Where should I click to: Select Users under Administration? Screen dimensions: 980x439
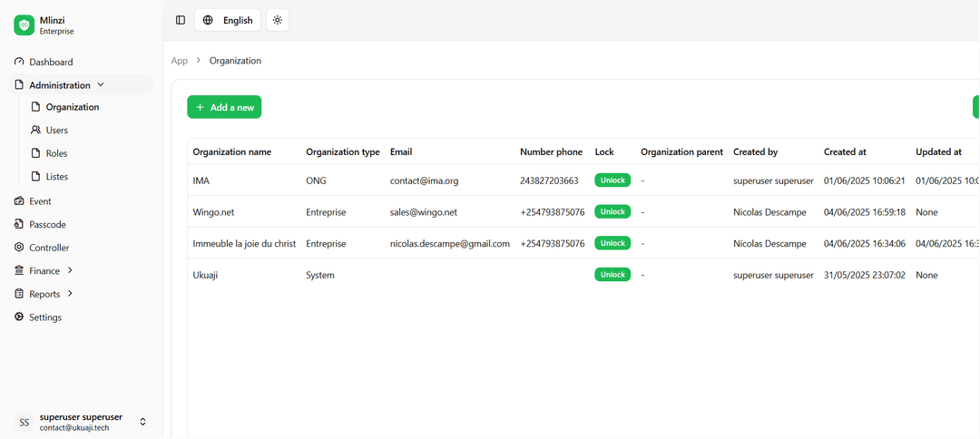(x=56, y=130)
